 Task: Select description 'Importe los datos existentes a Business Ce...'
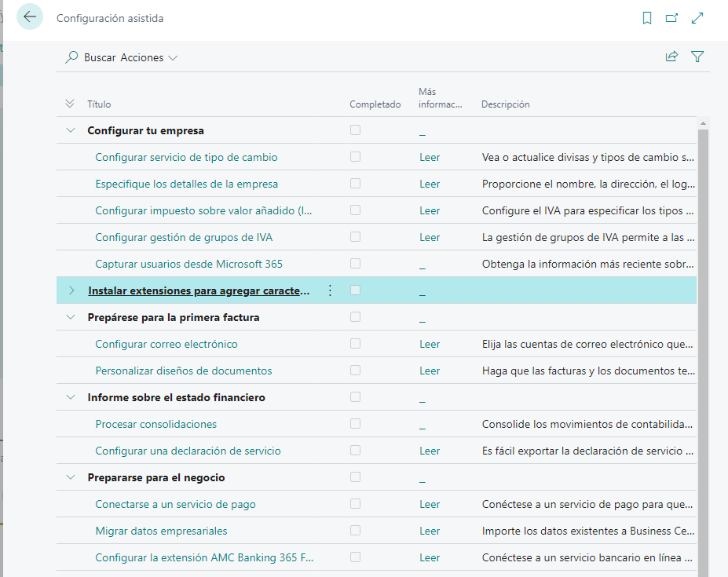588,531
